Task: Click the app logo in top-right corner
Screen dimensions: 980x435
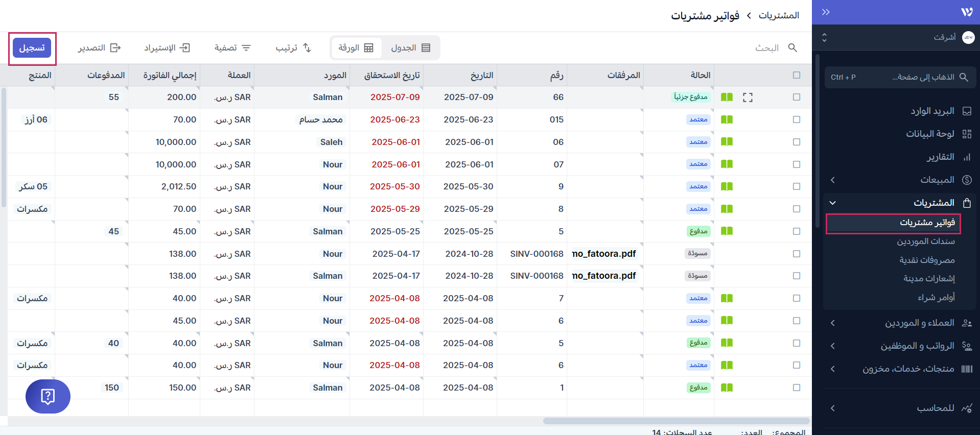Action: point(967,12)
